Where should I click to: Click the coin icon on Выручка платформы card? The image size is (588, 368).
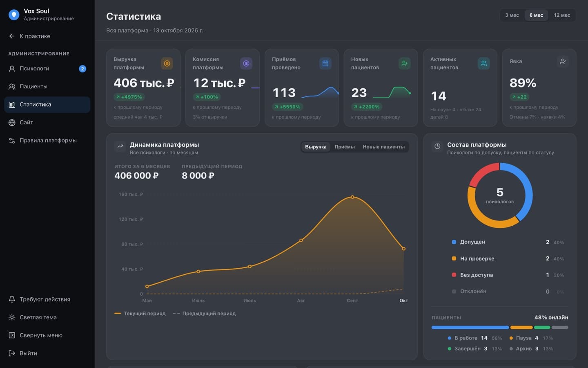[167, 63]
